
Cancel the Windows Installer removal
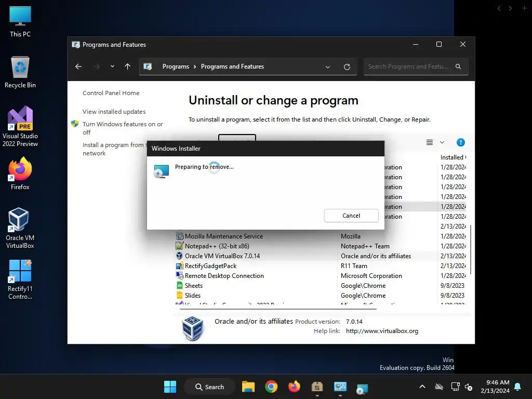(351, 216)
